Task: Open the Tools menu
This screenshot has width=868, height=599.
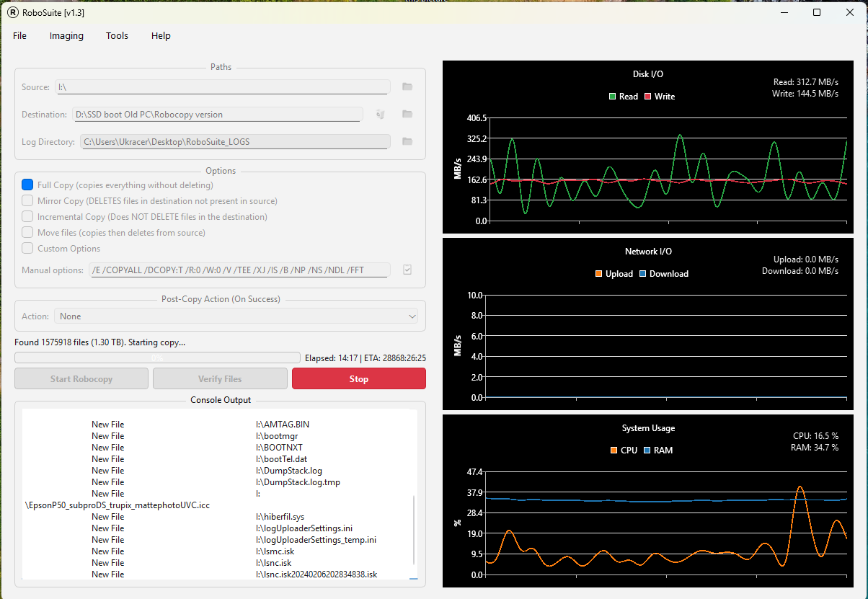Action: [x=117, y=36]
